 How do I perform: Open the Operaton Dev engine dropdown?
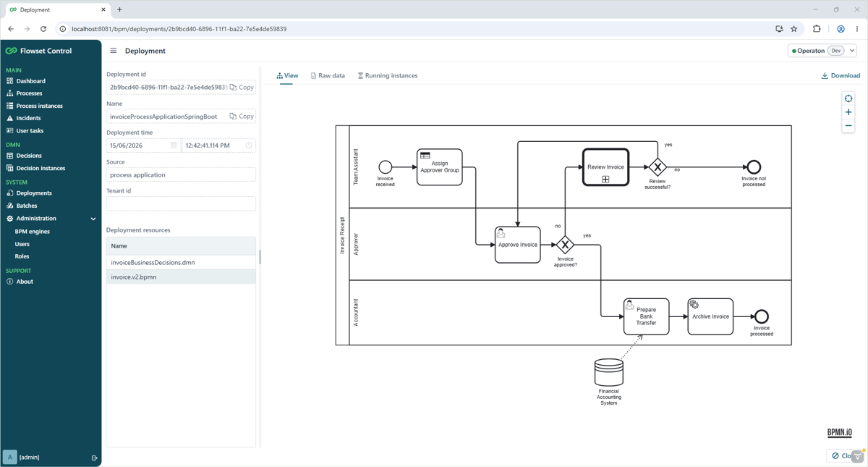point(823,51)
